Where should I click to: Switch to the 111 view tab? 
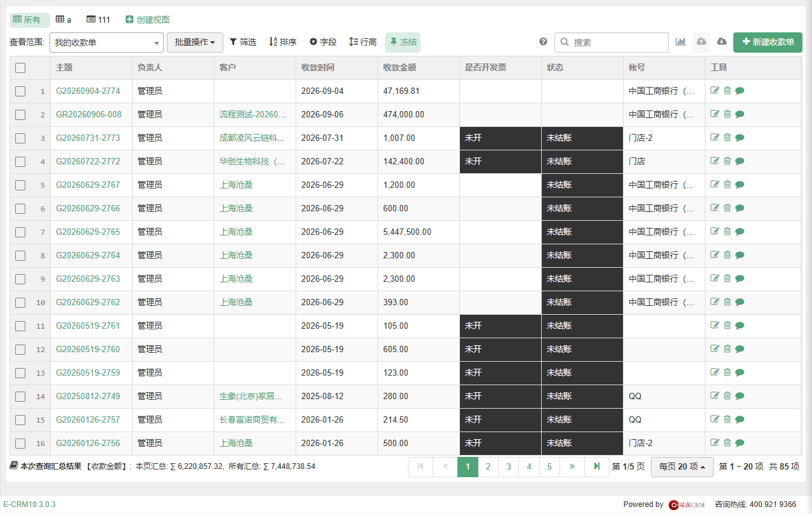coord(98,20)
